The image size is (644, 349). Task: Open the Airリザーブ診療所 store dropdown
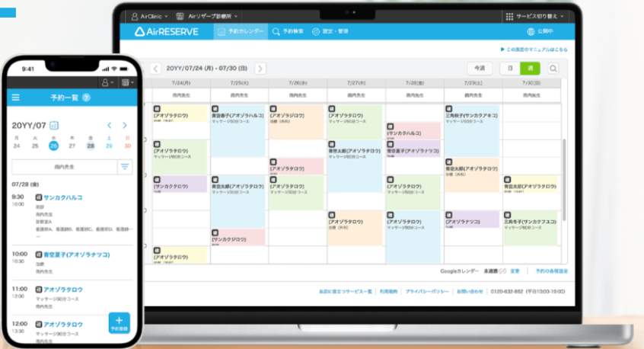pos(207,15)
